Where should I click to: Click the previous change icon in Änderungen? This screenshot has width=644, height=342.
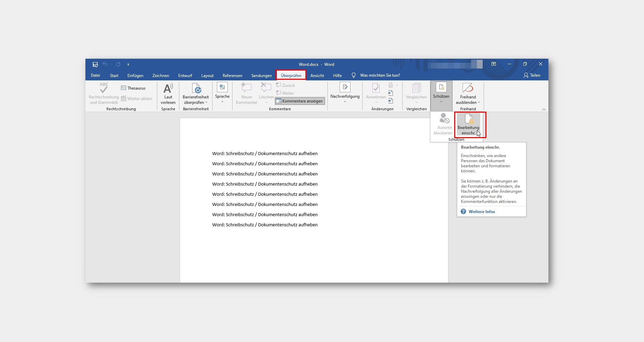click(x=391, y=93)
